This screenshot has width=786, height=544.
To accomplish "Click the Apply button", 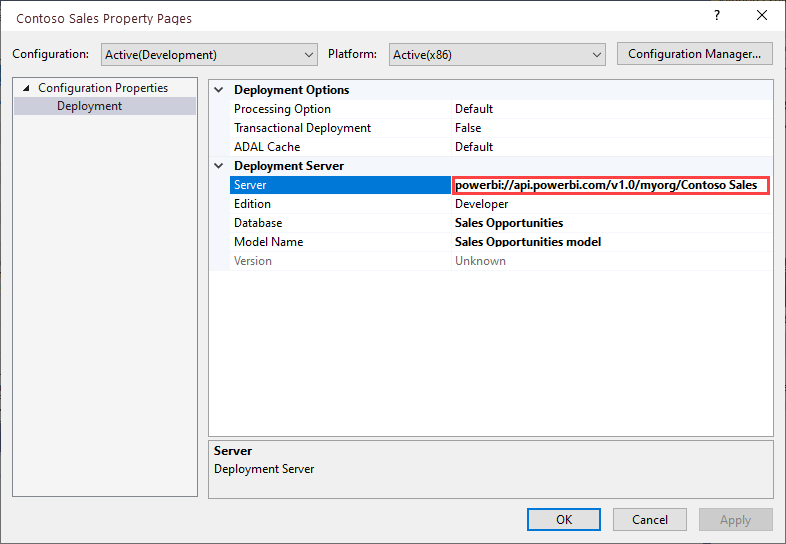I will click(735, 519).
